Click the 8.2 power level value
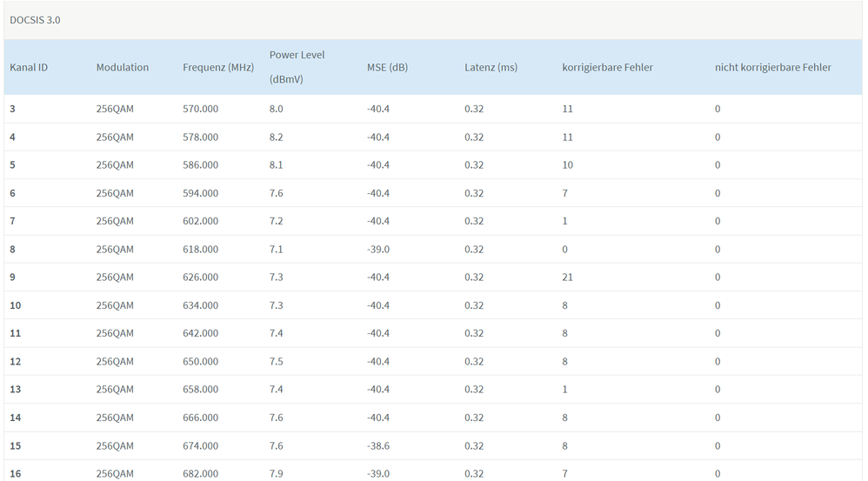868x481 pixels. (x=277, y=137)
